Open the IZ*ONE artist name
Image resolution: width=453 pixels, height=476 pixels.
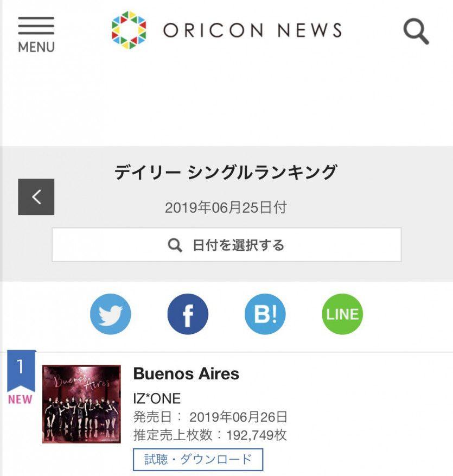[157, 398]
